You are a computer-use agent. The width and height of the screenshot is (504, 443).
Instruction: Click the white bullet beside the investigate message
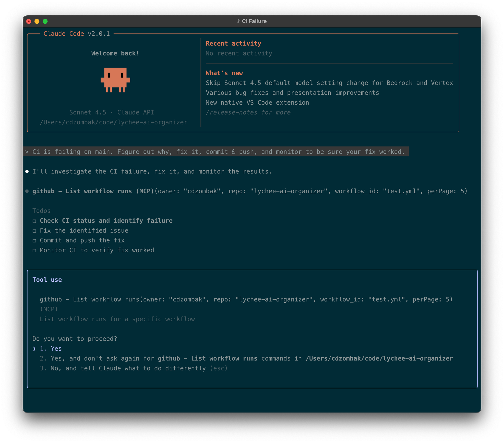[27, 171]
